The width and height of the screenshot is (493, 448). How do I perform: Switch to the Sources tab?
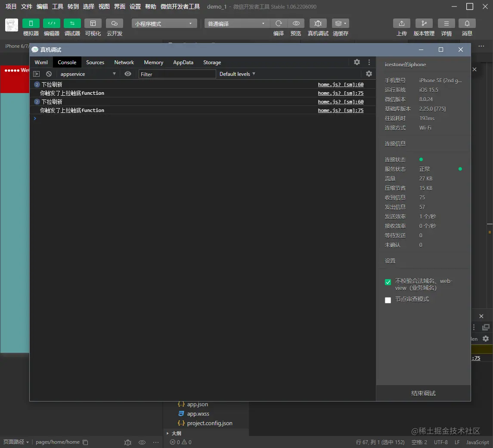(95, 62)
